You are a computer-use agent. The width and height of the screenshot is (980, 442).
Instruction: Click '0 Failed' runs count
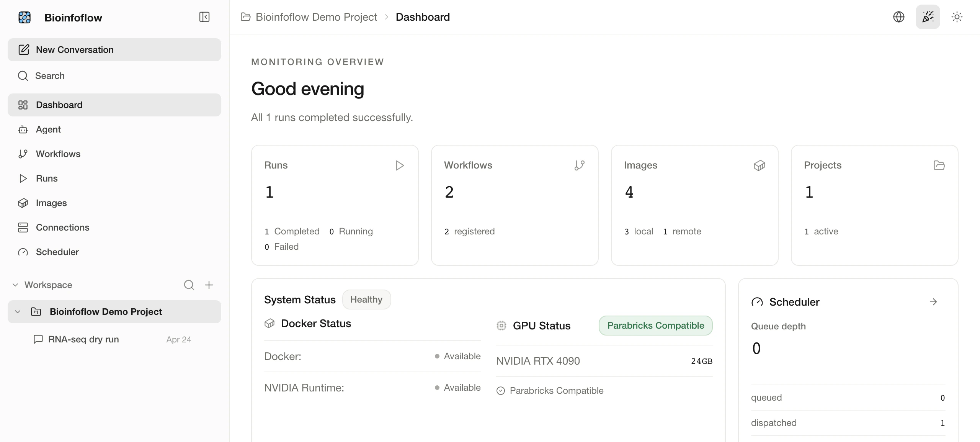click(282, 247)
